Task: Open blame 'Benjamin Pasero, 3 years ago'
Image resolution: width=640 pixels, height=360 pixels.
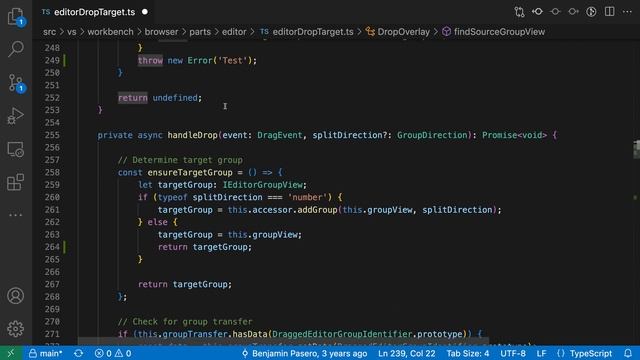Action: (304, 353)
